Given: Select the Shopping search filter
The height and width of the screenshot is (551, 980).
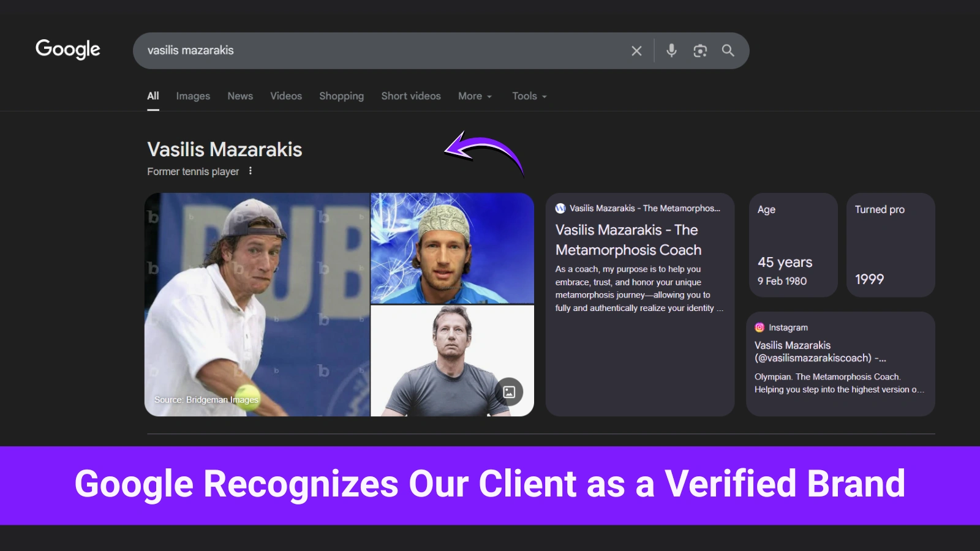Looking at the screenshot, I should (x=341, y=96).
